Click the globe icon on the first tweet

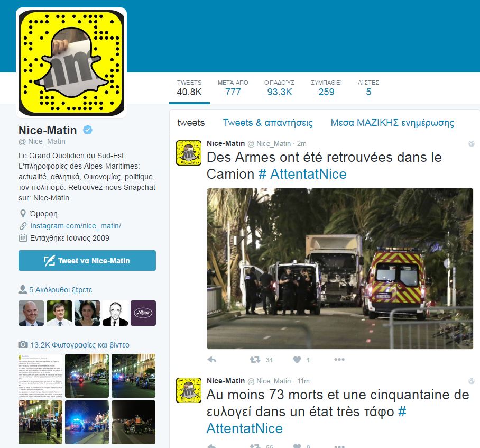pos(472,144)
